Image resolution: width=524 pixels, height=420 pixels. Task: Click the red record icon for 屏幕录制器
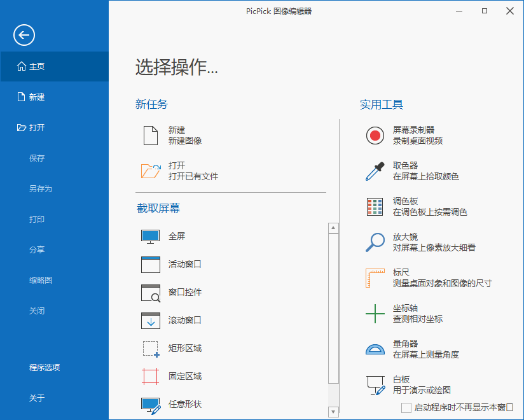[x=375, y=136]
